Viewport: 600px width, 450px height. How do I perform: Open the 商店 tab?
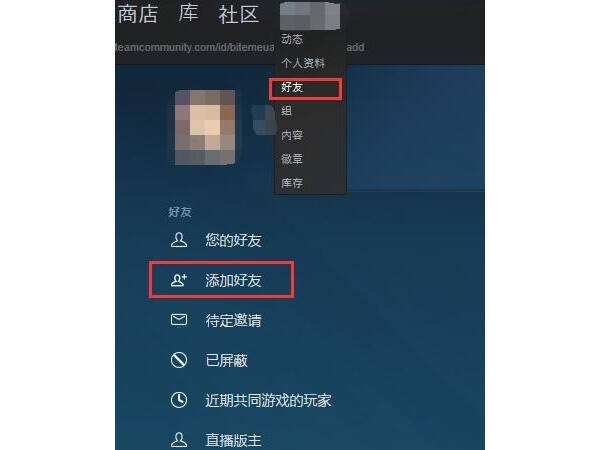coord(138,14)
